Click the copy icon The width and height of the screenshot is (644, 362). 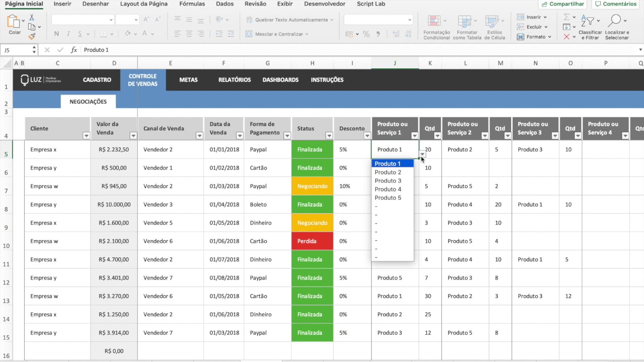click(32, 27)
